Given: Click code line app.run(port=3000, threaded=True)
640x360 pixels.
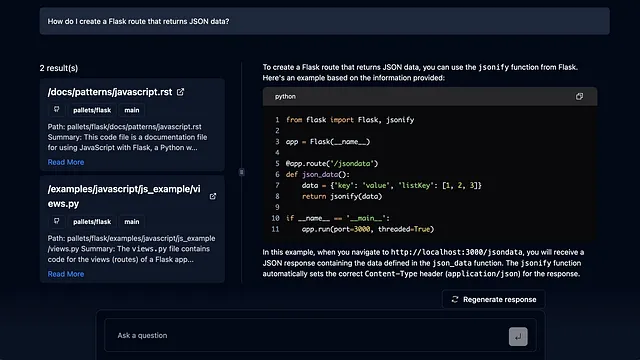Looking at the screenshot, I should click(367, 229).
